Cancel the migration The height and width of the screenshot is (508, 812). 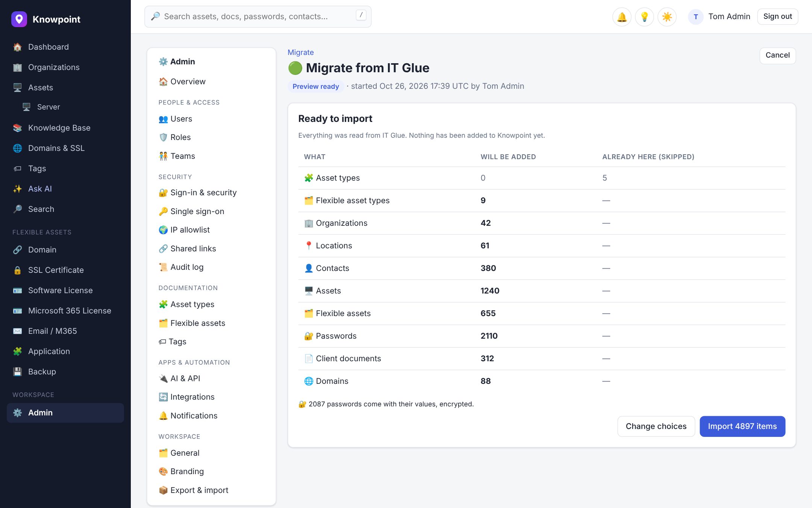click(777, 55)
